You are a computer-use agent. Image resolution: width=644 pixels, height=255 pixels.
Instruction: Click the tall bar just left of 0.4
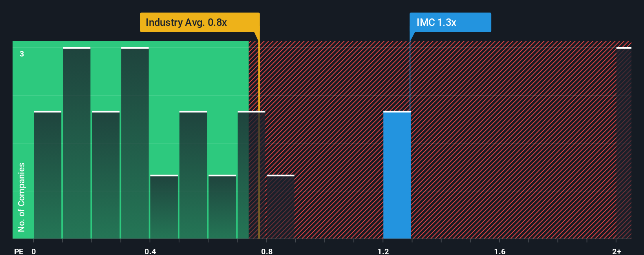click(x=135, y=143)
